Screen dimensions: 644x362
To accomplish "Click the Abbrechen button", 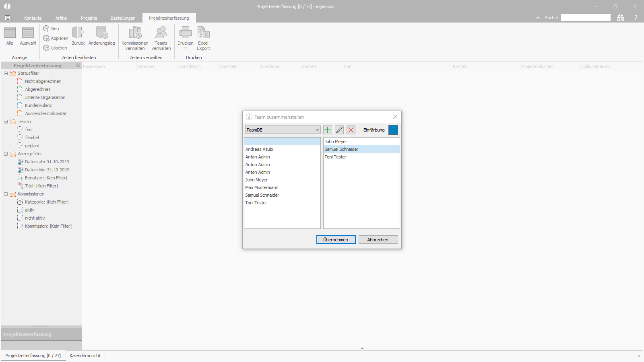I will pyautogui.click(x=378, y=240).
